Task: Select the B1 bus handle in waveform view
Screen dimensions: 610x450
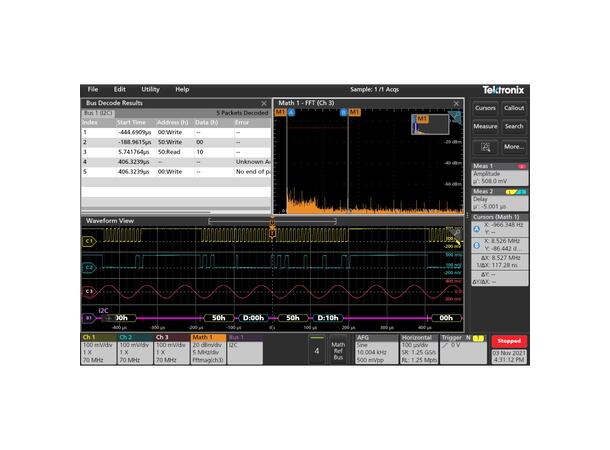Action: pos(89,318)
